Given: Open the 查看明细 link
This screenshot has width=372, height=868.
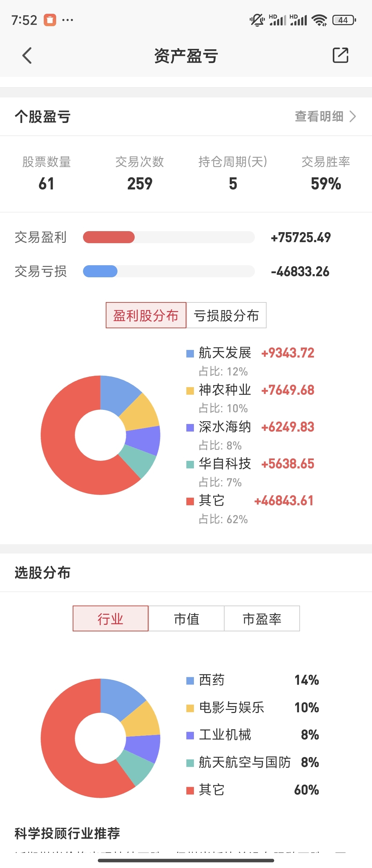Looking at the screenshot, I should (x=319, y=116).
